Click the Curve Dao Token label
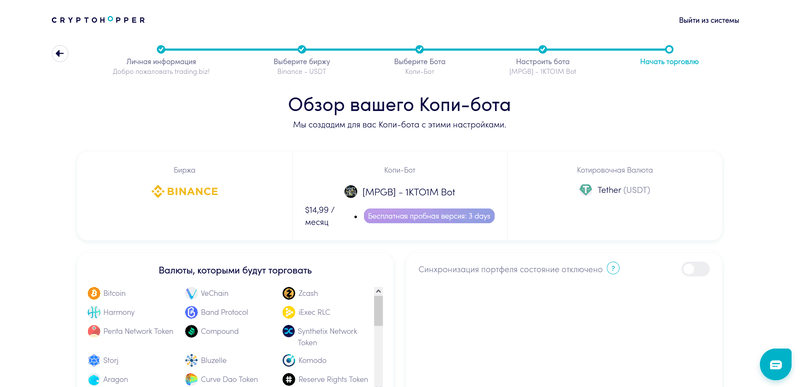Screen dimensions: 800x387 (x=229, y=379)
